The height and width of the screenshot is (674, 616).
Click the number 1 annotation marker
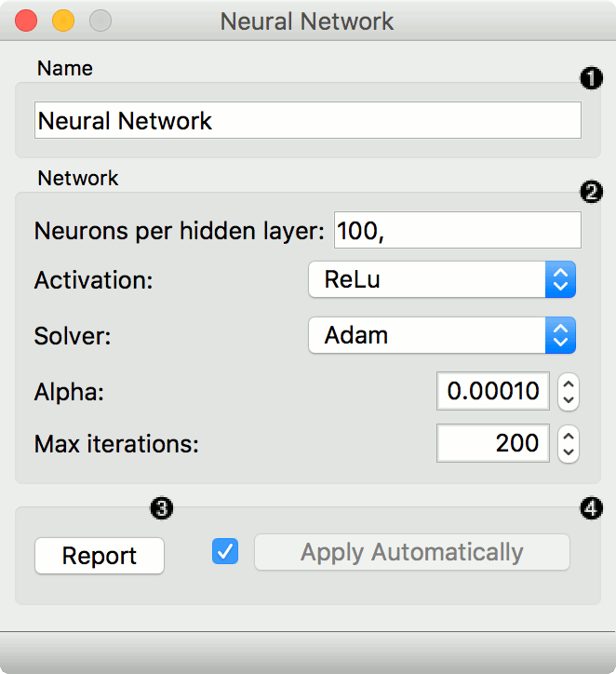[590, 78]
